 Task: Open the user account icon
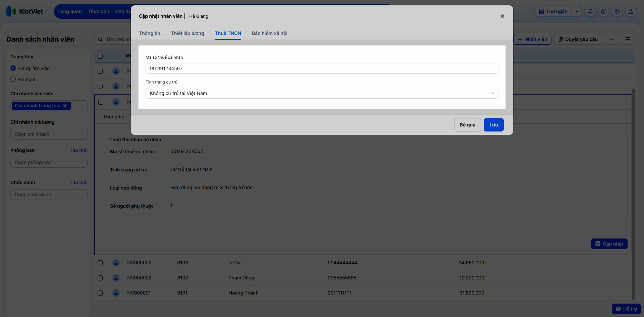[x=631, y=11]
